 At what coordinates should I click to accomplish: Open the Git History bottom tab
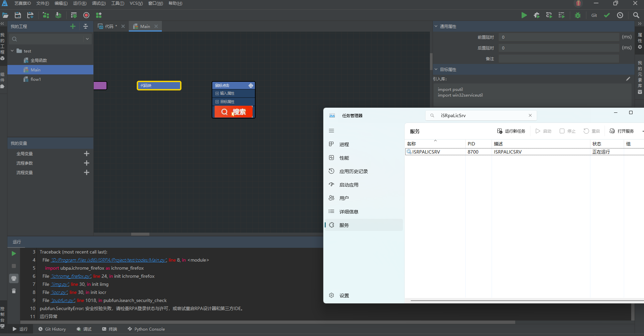coord(52,329)
